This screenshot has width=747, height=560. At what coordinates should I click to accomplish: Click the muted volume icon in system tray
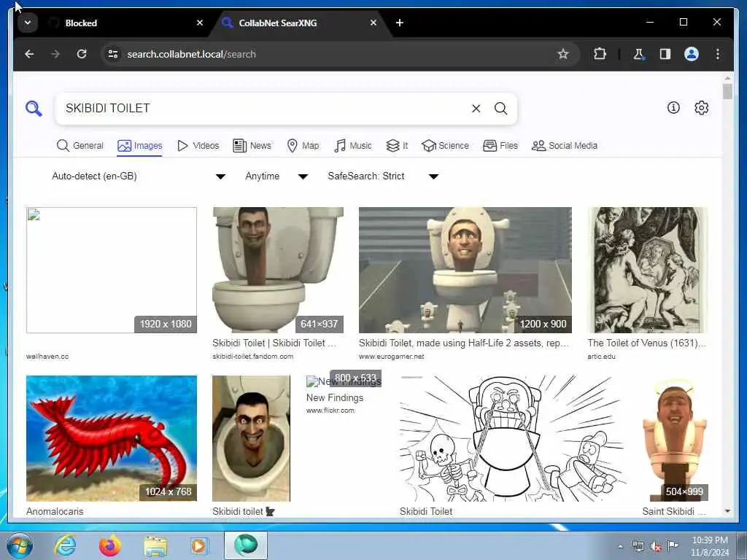pos(656,546)
